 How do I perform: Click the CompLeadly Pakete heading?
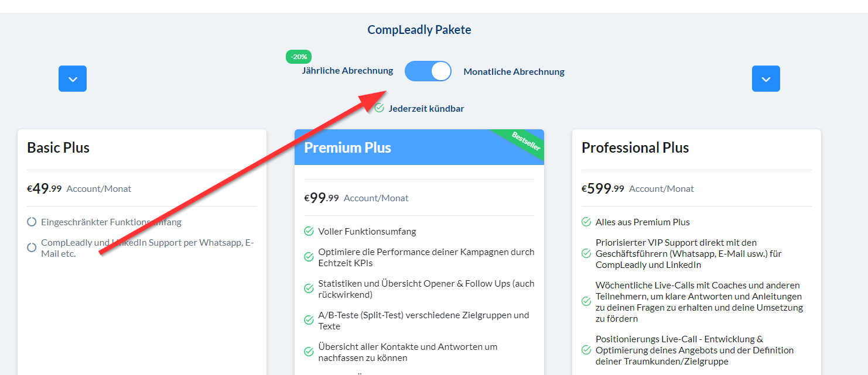pos(419,30)
